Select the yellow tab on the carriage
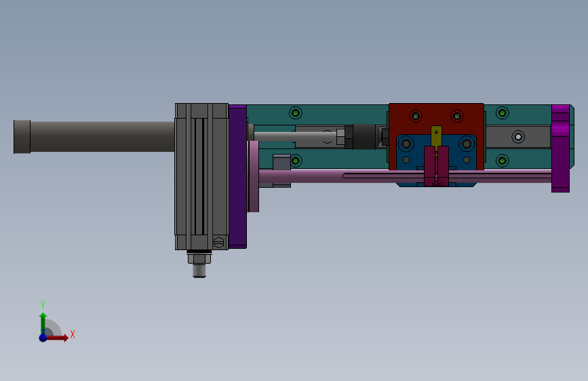 click(436, 136)
